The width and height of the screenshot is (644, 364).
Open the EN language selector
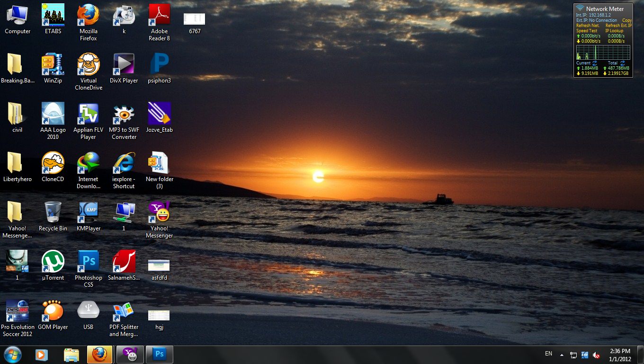tap(548, 354)
